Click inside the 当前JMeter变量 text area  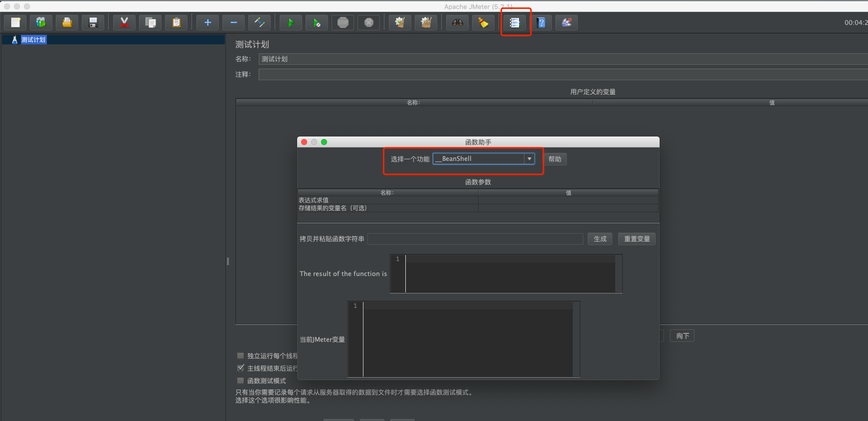coord(468,339)
